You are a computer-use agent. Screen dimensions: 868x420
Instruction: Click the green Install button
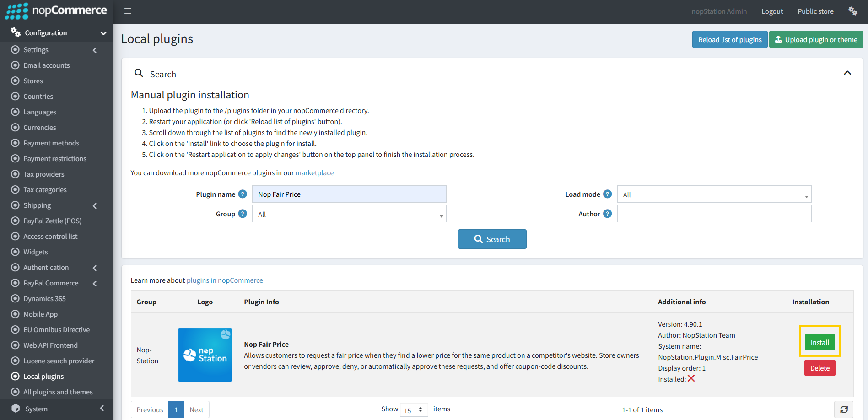(819, 342)
